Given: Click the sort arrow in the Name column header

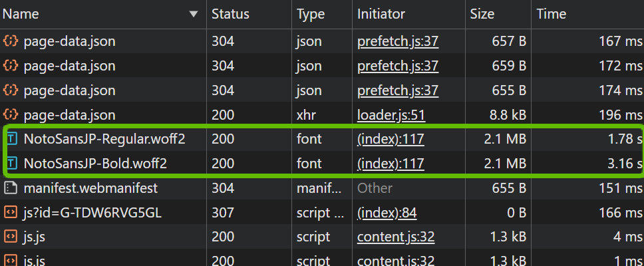Looking at the screenshot, I should (x=194, y=14).
